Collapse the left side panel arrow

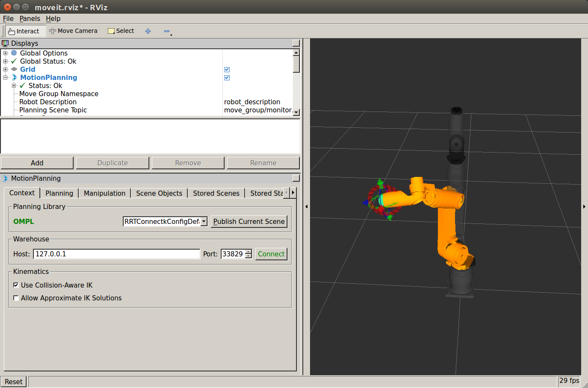[x=306, y=206]
